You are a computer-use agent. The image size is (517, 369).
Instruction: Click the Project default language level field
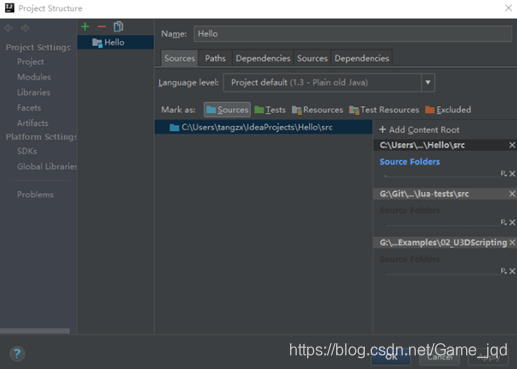point(322,82)
